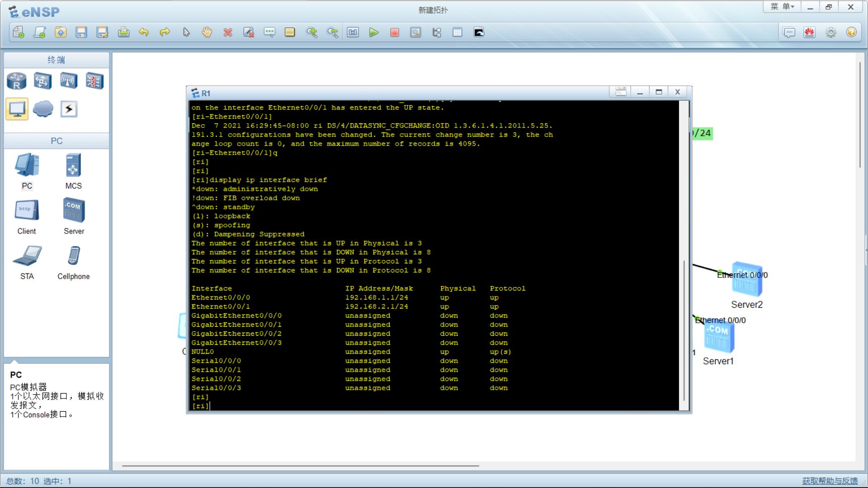Click the delete all connections icon

249,32
